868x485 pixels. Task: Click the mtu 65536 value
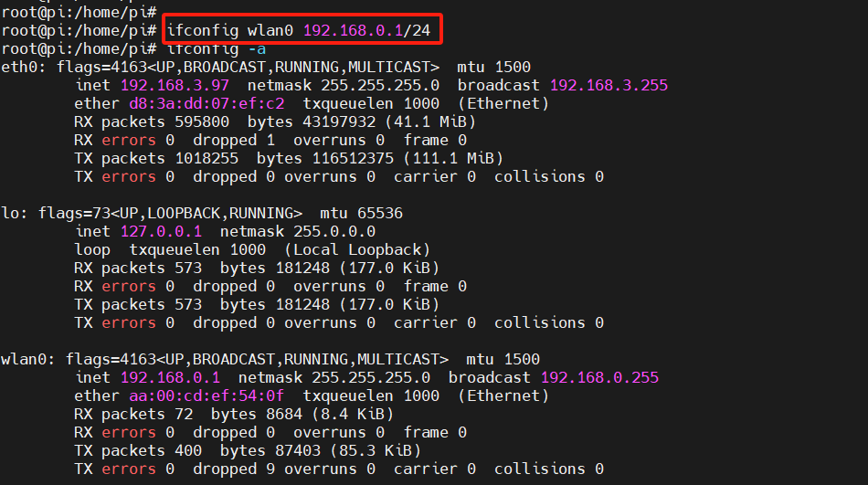click(361, 213)
